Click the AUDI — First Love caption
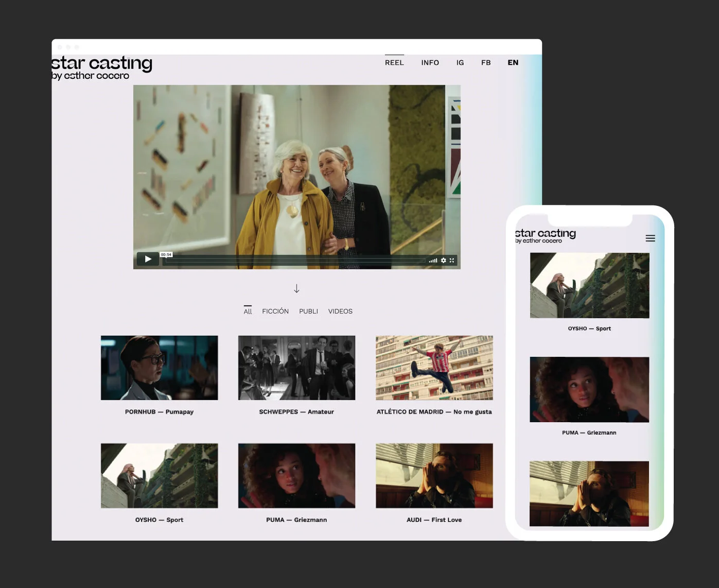Image resolution: width=719 pixels, height=588 pixels. [x=434, y=520]
